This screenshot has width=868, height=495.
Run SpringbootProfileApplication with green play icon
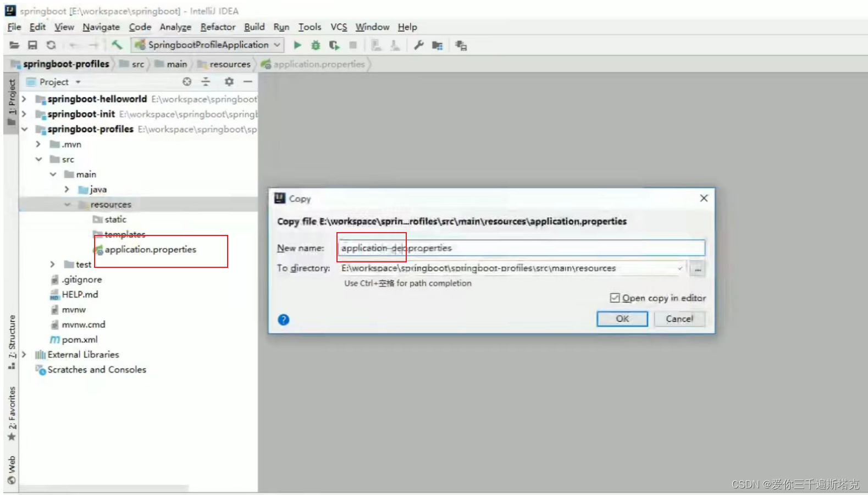point(297,45)
